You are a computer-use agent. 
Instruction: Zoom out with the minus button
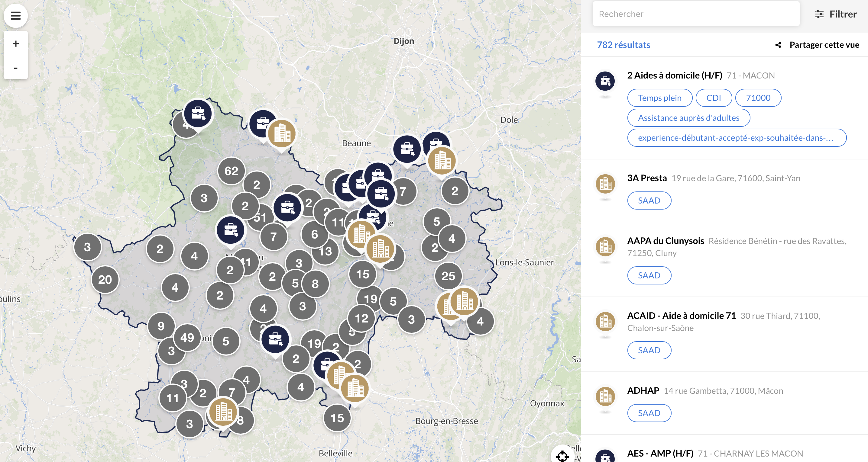click(x=15, y=68)
